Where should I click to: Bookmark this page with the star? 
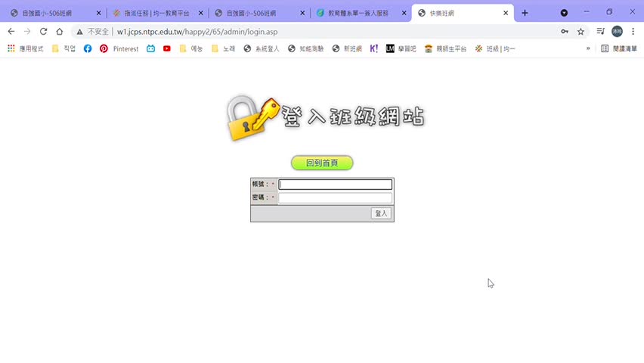581,32
